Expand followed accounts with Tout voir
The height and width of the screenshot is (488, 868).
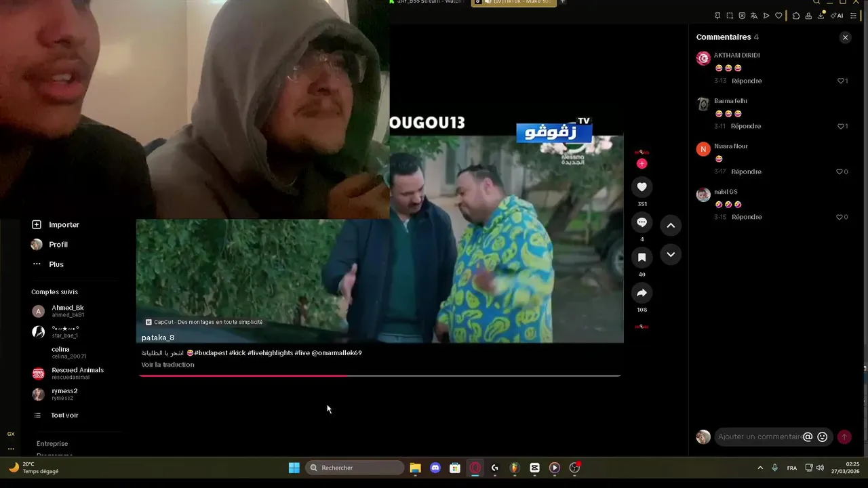point(56,415)
